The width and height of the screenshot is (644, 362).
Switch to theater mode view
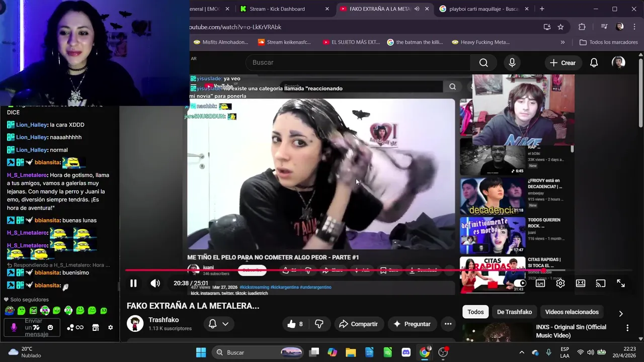(581, 284)
